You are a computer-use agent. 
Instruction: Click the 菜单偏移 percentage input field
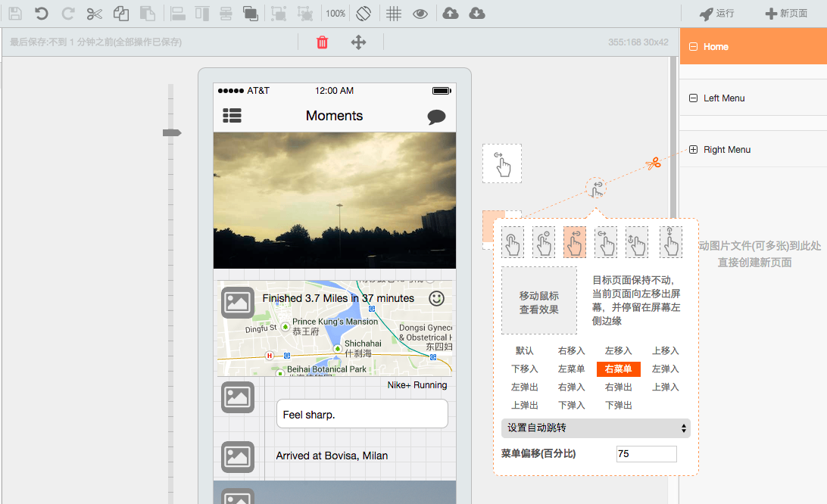646,454
